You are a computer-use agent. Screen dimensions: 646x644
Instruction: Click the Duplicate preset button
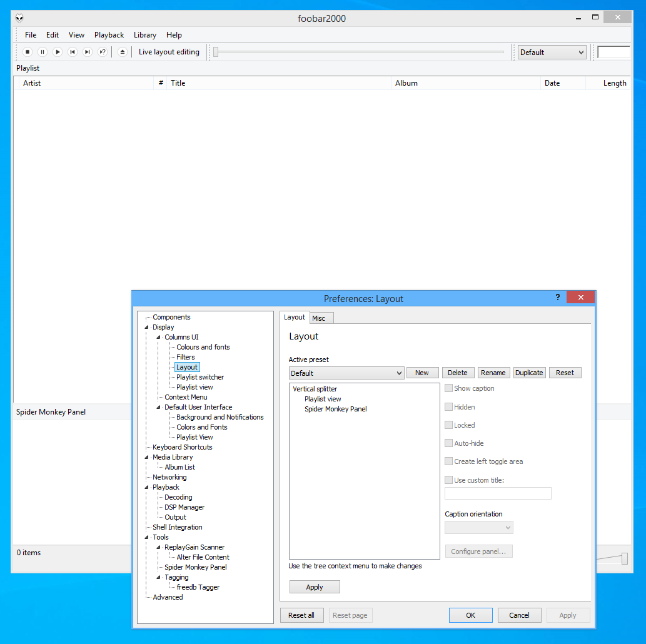pyautogui.click(x=529, y=372)
